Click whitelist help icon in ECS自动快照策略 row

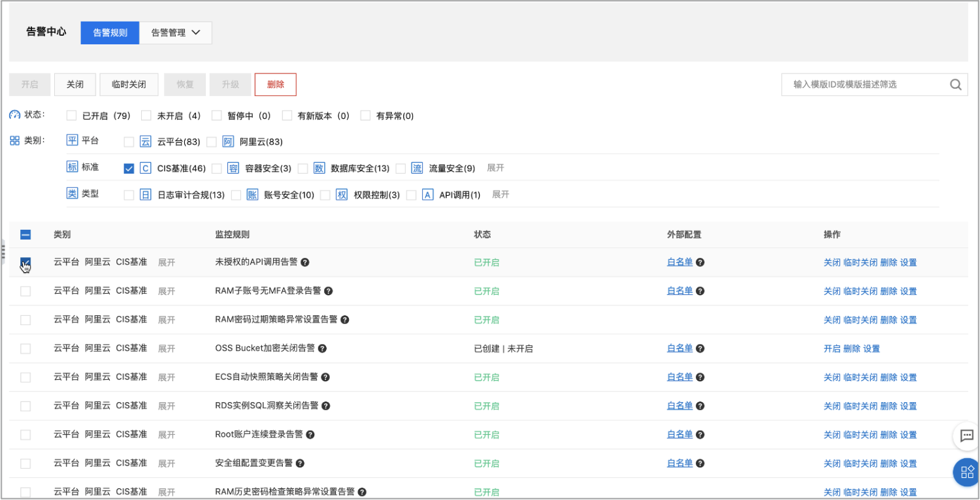coord(700,377)
